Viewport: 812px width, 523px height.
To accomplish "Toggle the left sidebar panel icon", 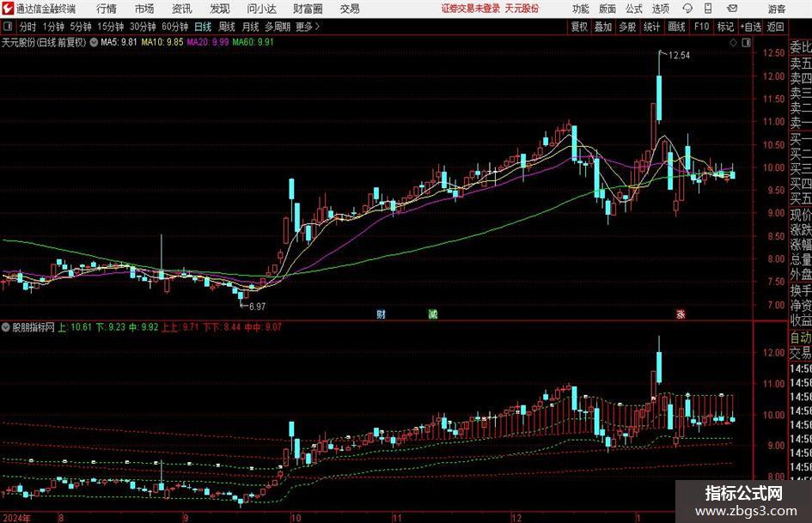I will pyautogui.click(x=7, y=27).
